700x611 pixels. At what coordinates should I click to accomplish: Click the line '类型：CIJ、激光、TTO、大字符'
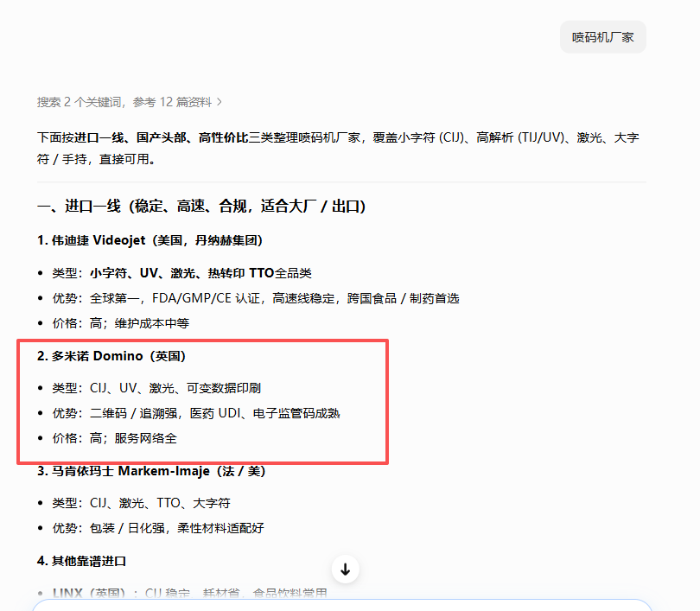(141, 503)
